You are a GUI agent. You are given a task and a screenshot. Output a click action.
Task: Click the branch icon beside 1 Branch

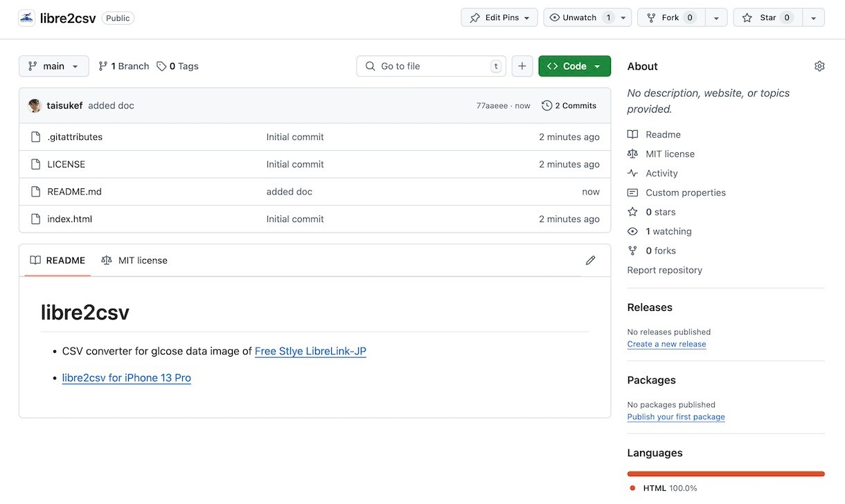click(x=103, y=66)
